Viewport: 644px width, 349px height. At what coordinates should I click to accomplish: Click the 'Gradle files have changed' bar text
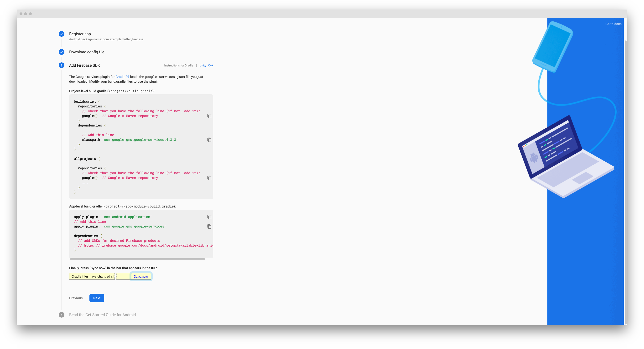[x=93, y=276]
